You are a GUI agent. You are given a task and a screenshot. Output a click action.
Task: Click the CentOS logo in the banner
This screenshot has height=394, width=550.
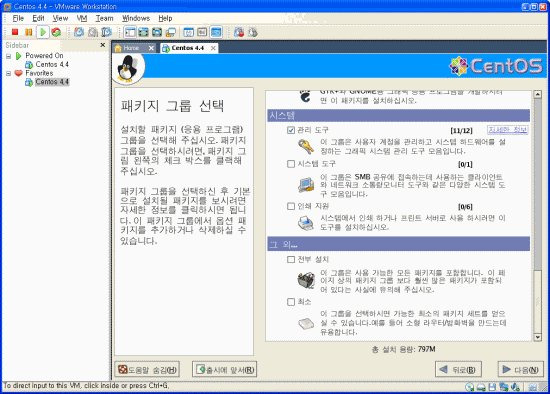(x=496, y=66)
